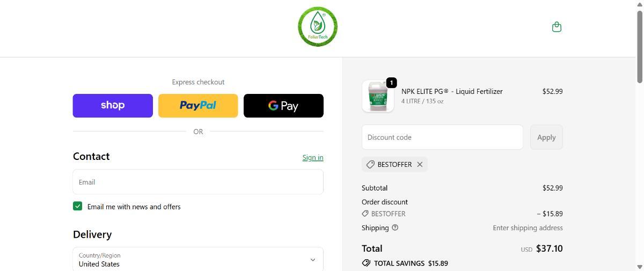Click the FoliarTech logo
The image size is (644, 271).
[318, 27]
